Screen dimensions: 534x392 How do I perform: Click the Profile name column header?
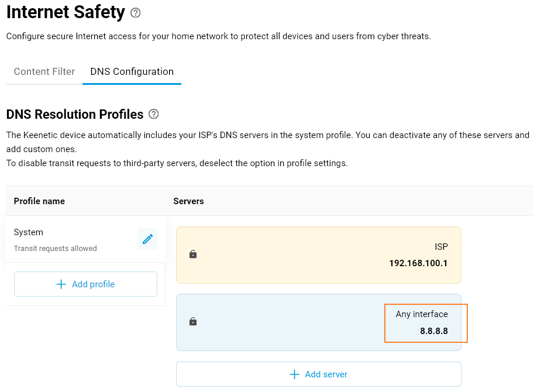(x=39, y=201)
